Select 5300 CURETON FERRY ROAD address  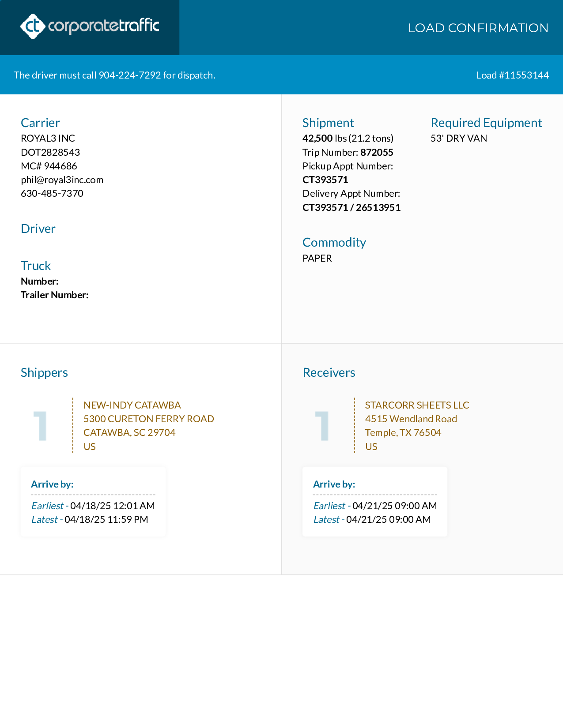point(149,419)
